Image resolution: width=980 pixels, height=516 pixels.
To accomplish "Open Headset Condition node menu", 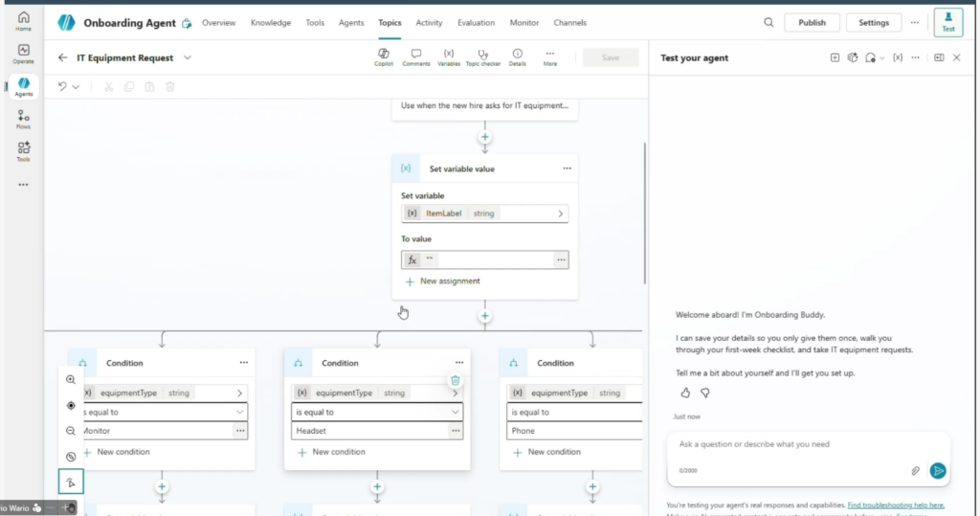I will [x=459, y=363].
